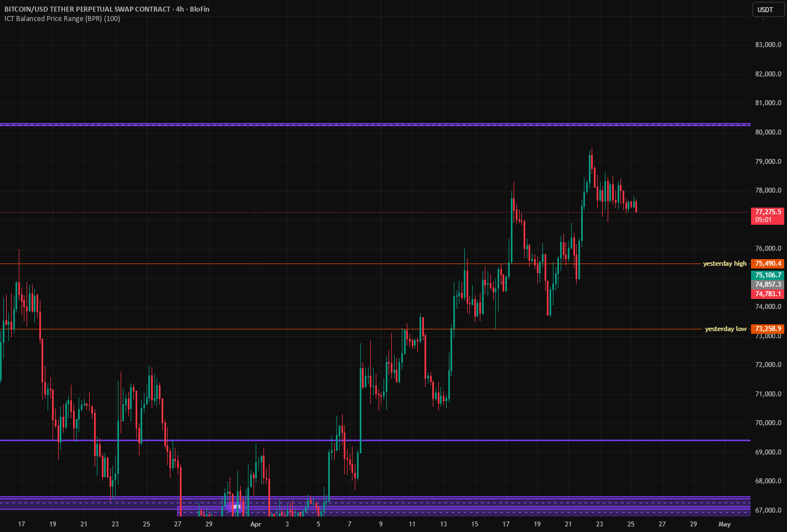The height and width of the screenshot is (532, 787).
Task: Click the 78,000.0 price axis label
Action: [x=768, y=190]
